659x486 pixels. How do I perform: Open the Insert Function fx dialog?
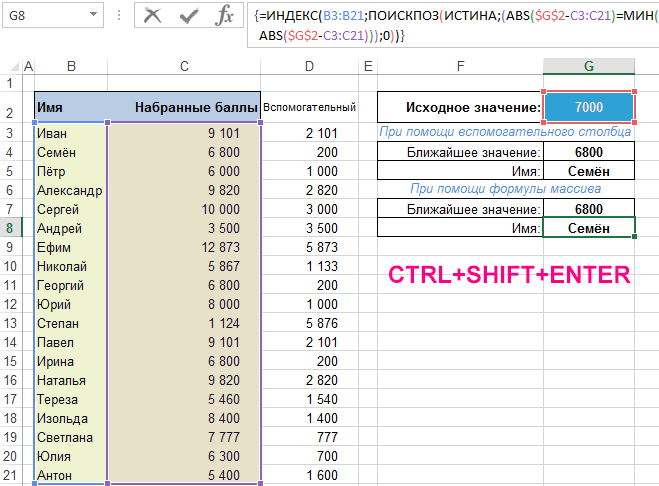226,15
